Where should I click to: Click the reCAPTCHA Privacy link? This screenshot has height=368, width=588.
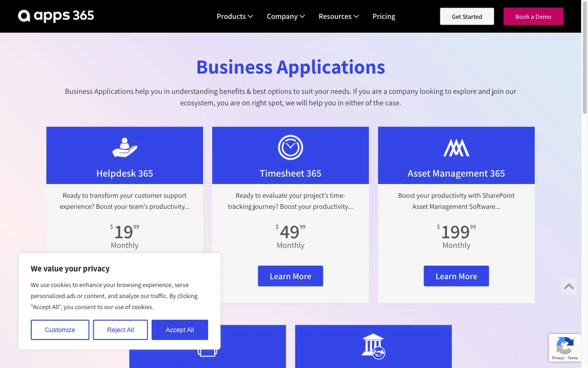click(558, 358)
